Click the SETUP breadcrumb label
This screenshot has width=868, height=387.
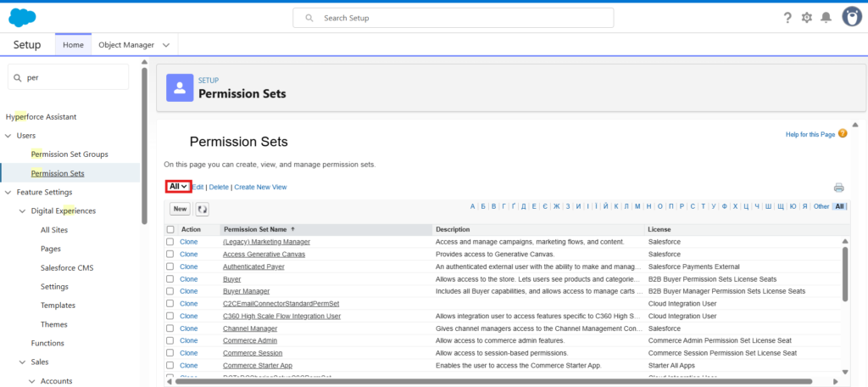[x=209, y=81]
